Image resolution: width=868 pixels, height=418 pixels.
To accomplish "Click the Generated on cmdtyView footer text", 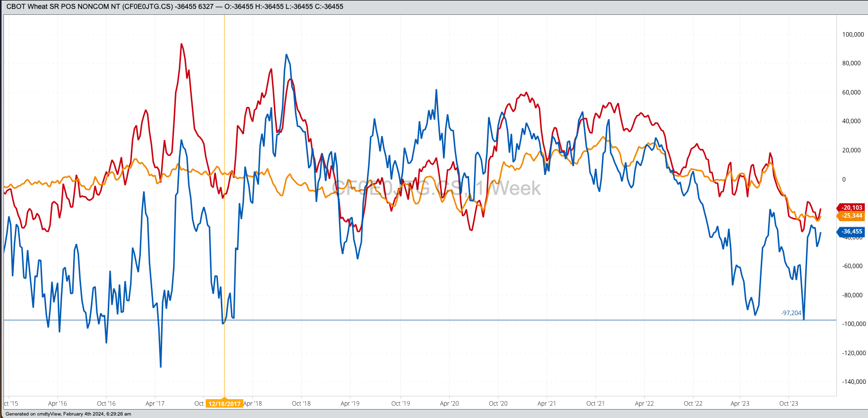I will tap(68, 414).
